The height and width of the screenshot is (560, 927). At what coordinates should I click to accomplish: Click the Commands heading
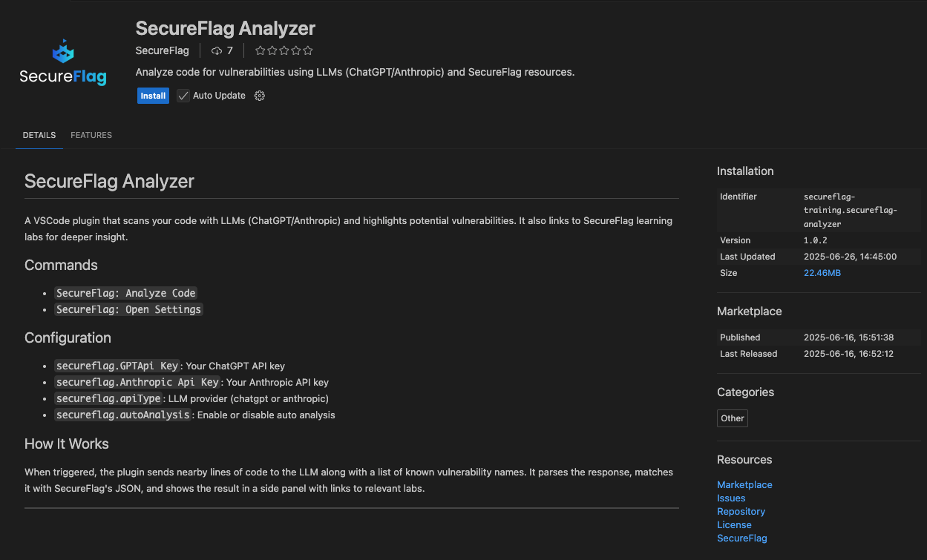coord(61,265)
